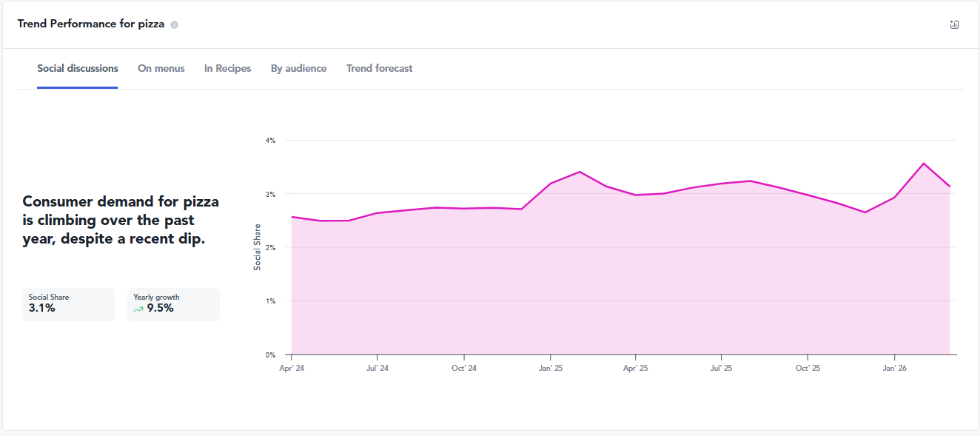Click the 4% y-axis label
980x436 pixels.
(271, 140)
